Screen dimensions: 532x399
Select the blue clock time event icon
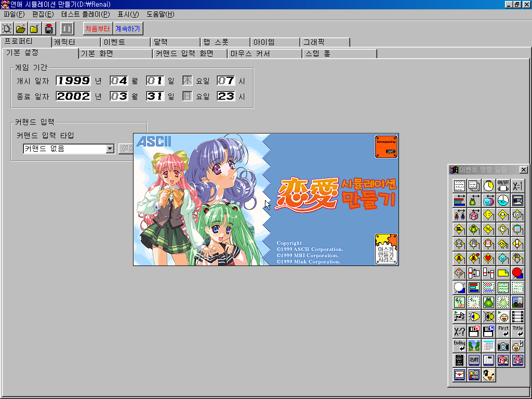coord(503,201)
